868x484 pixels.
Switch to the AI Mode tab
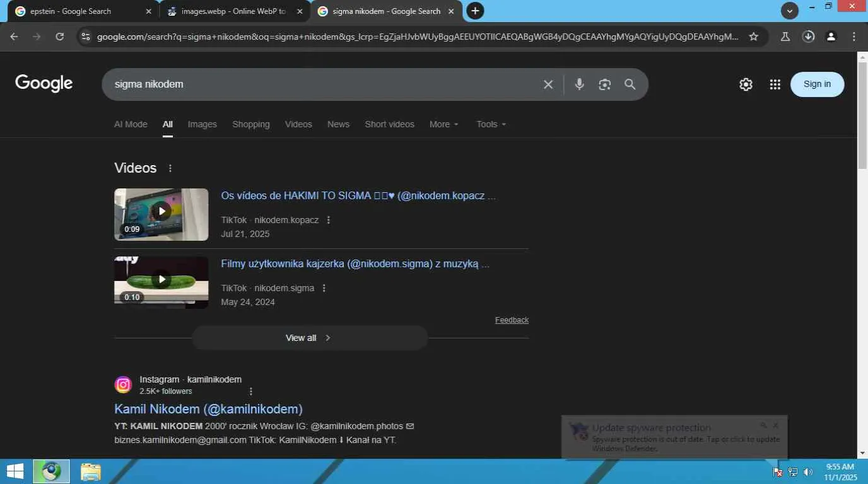[131, 124]
